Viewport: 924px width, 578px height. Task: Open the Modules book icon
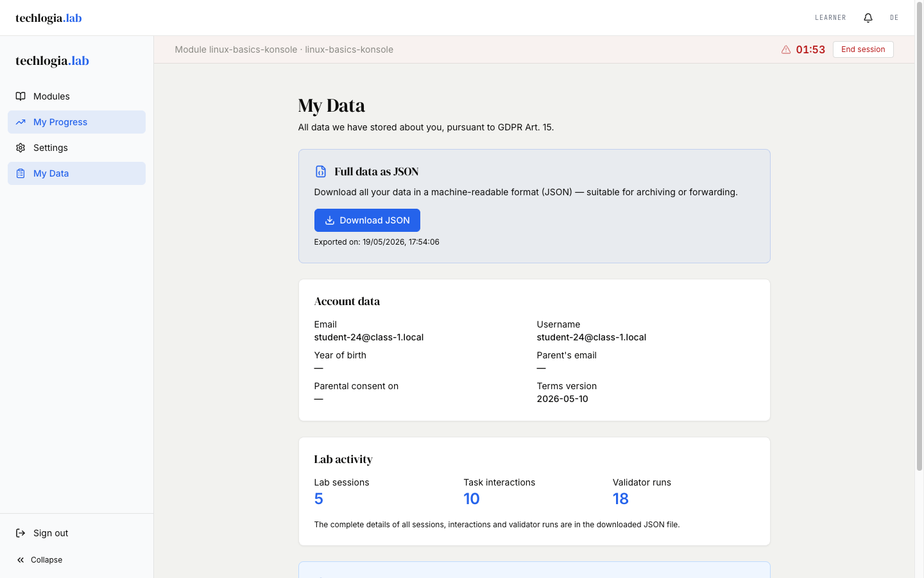[21, 96]
